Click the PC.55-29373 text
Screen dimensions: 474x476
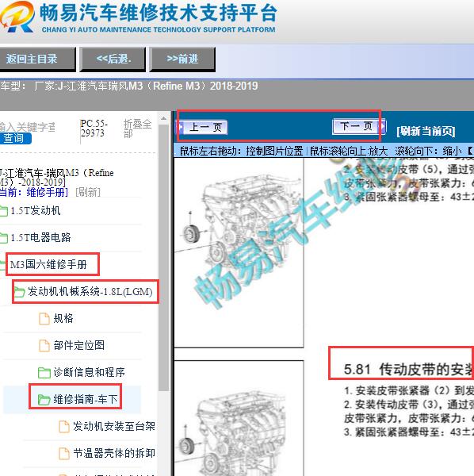pyautogui.click(x=94, y=128)
